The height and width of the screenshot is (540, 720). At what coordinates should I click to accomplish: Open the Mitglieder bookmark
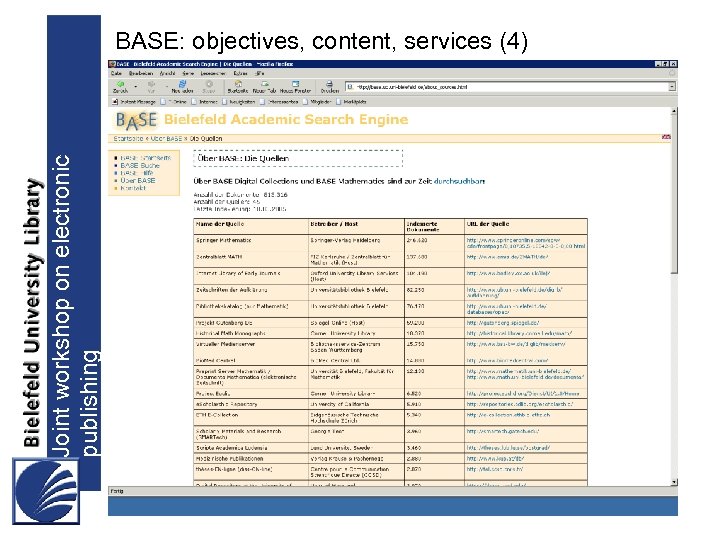[x=317, y=102]
